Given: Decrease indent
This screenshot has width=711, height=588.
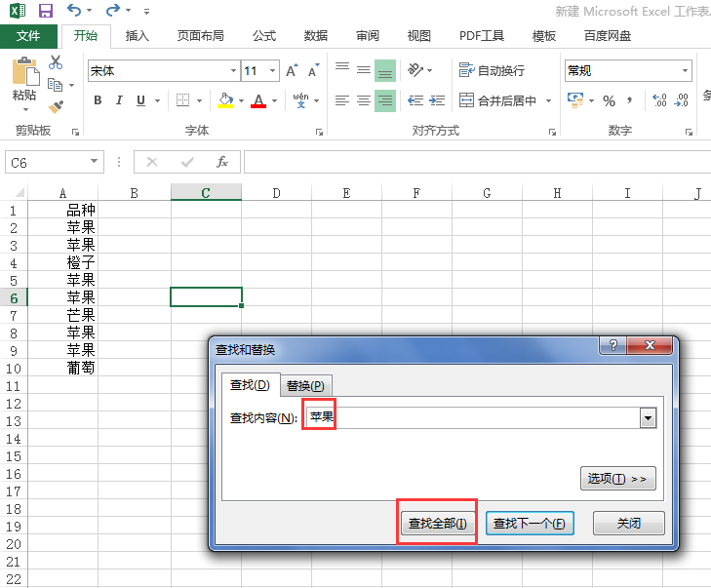Looking at the screenshot, I should (x=415, y=100).
